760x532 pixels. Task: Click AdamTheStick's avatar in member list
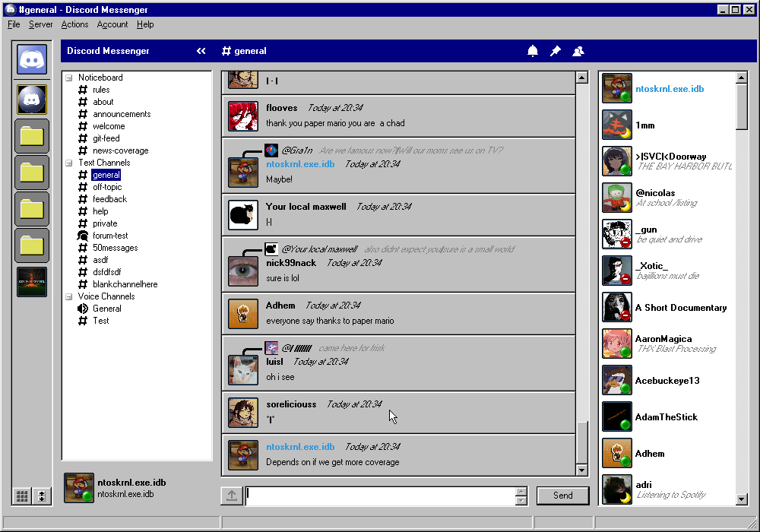pos(617,416)
